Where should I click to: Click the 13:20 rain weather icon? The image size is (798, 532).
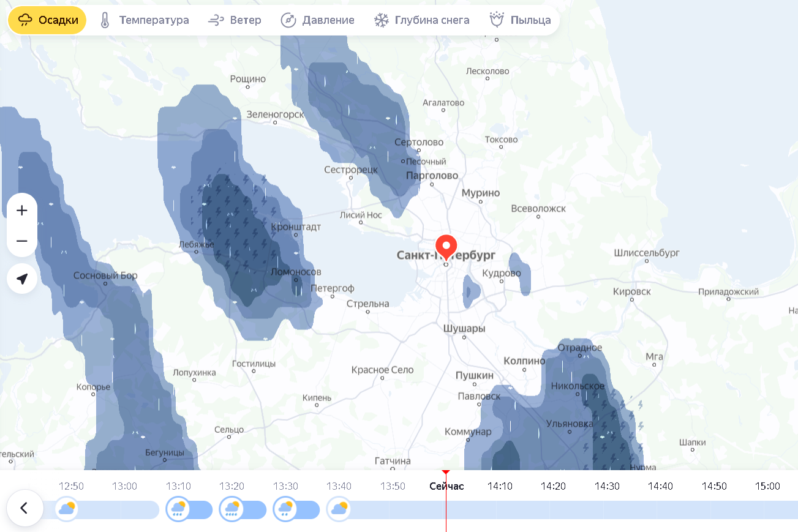(x=231, y=509)
